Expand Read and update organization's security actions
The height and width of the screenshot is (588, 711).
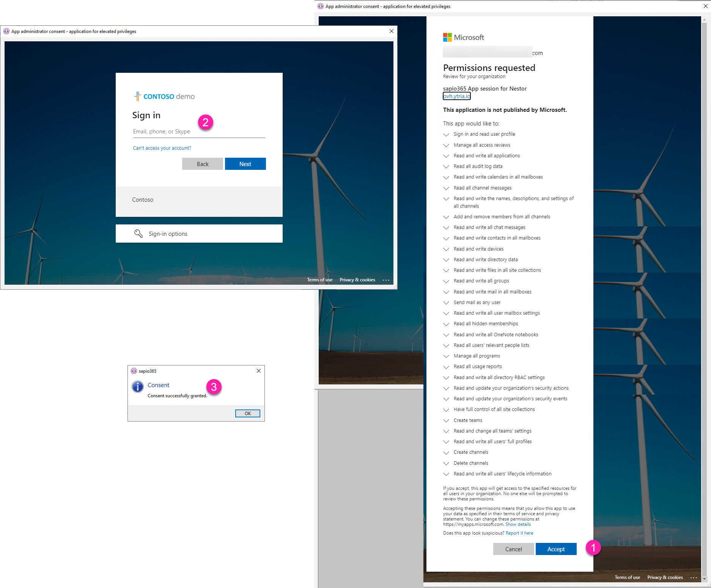[446, 388]
